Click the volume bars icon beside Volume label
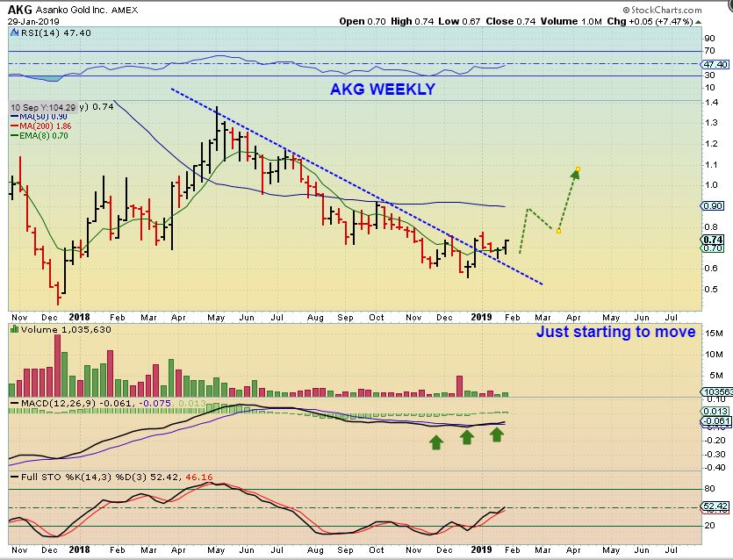Viewport: 733px width, 560px height. click(x=15, y=329)
